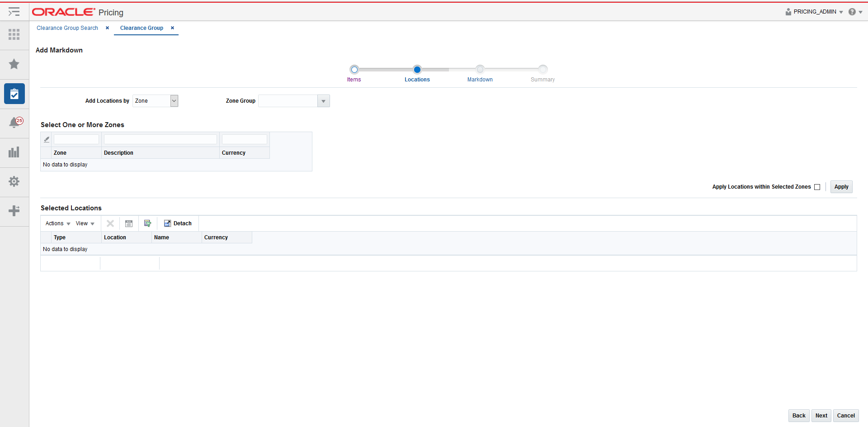Open the Help menu at top right
The height and width of the screenshot is (427, 868).
pyautogui.click(x=854, y=12)
